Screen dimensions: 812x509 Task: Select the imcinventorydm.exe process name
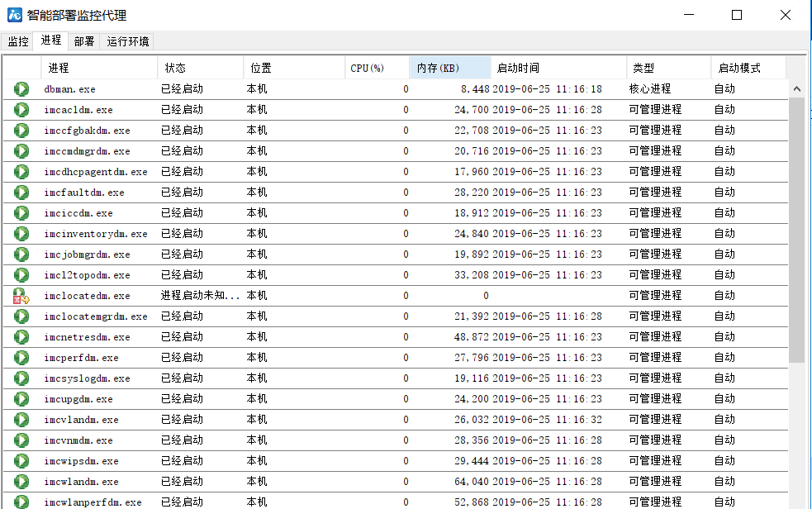(x=96, y=234)
